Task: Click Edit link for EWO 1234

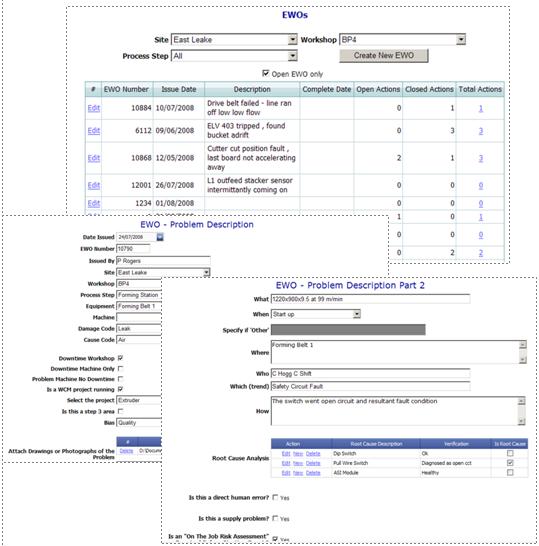Action: pos(94,203)
